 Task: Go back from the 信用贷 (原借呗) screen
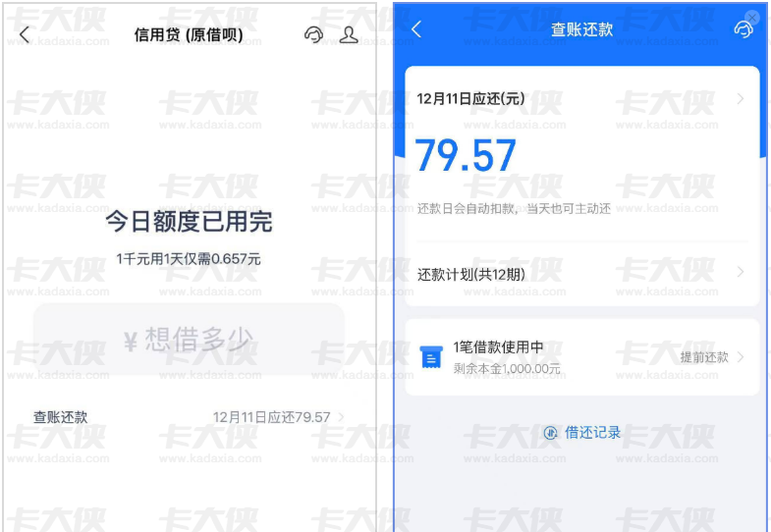point(25,35)
